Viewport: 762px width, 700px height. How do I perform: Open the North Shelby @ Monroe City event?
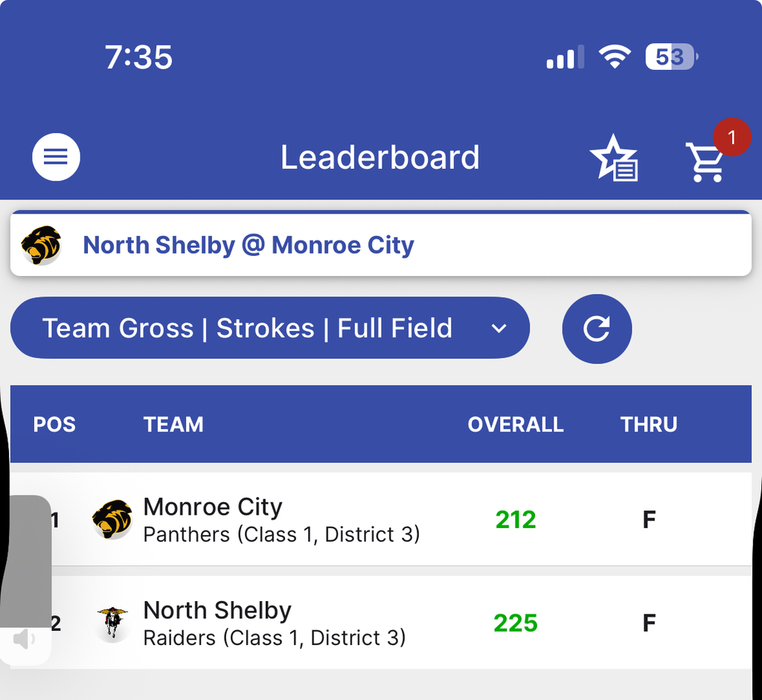coord(249,245)
